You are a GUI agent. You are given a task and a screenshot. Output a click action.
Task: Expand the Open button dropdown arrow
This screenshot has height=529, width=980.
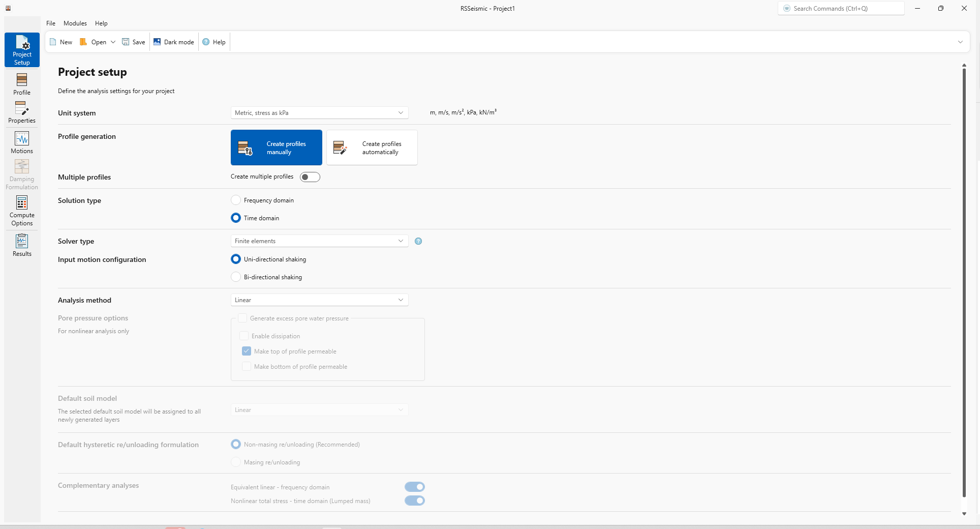click(113, 42)
